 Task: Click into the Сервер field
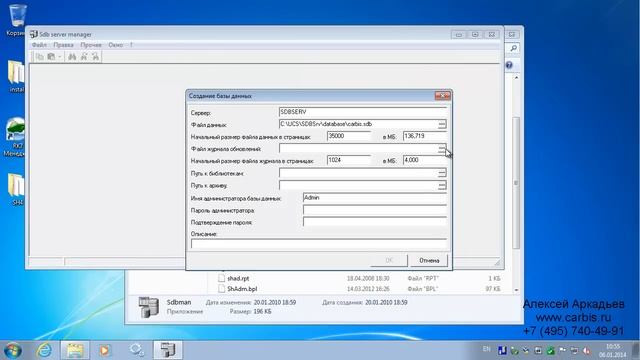tap(362, 112)
